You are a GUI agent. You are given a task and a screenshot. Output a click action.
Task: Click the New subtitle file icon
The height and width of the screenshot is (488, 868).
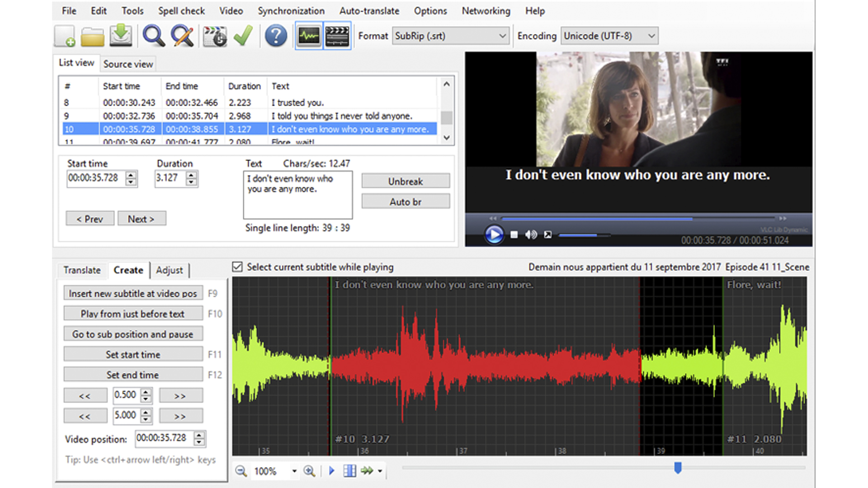[x=65, y=36]
